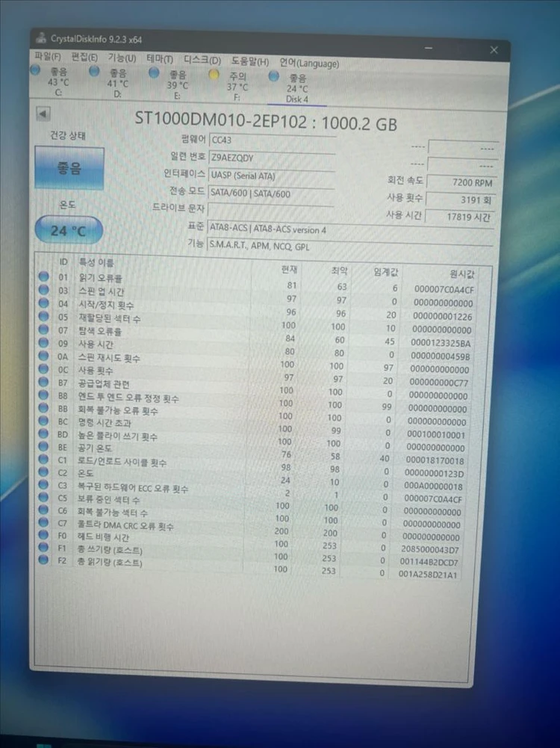The height and width of the screenshot is (748, 560).
Task: Click the status circle for ID B7
Action: click(x=43, y=382)
